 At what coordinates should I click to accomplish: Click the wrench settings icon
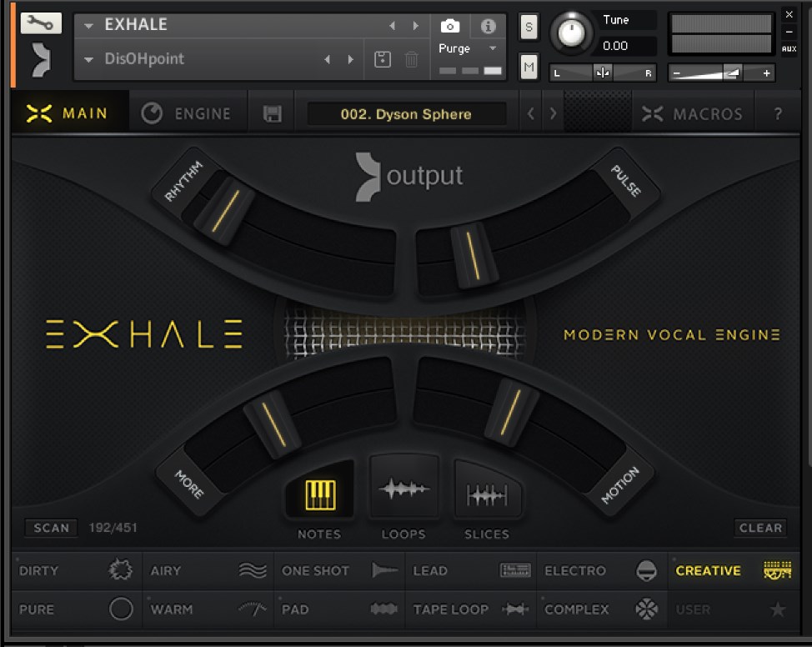point(41,23)
